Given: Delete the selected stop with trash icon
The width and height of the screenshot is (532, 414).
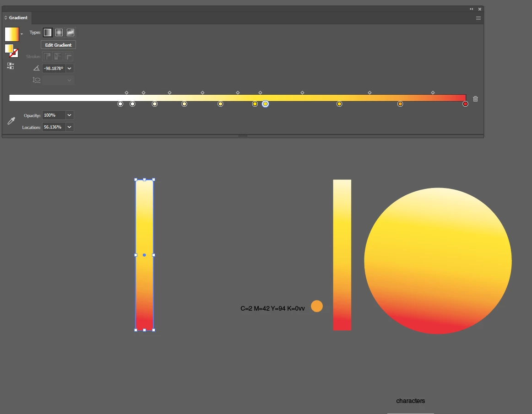Looking at the screenshot, I should click(x=475, y=99).
